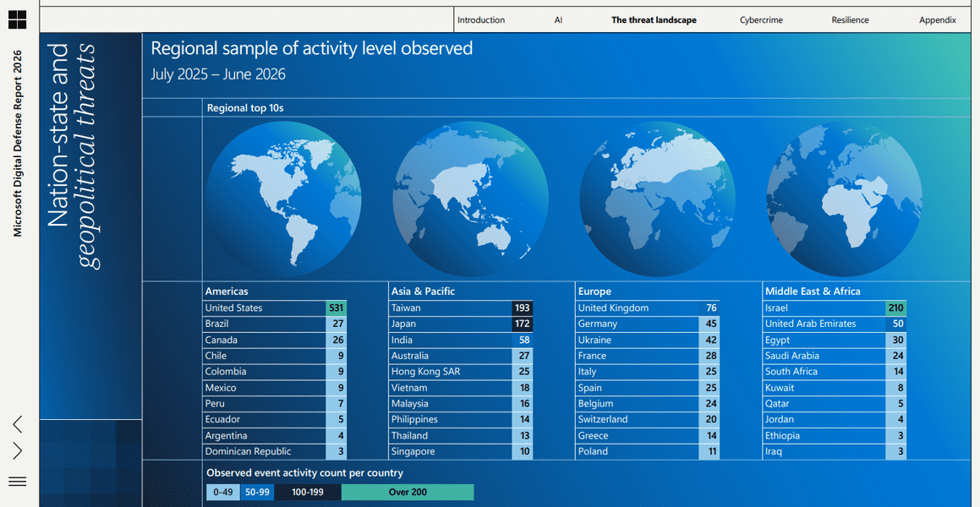
Task: Select the Ukraine row label
Action: [595, 341]
